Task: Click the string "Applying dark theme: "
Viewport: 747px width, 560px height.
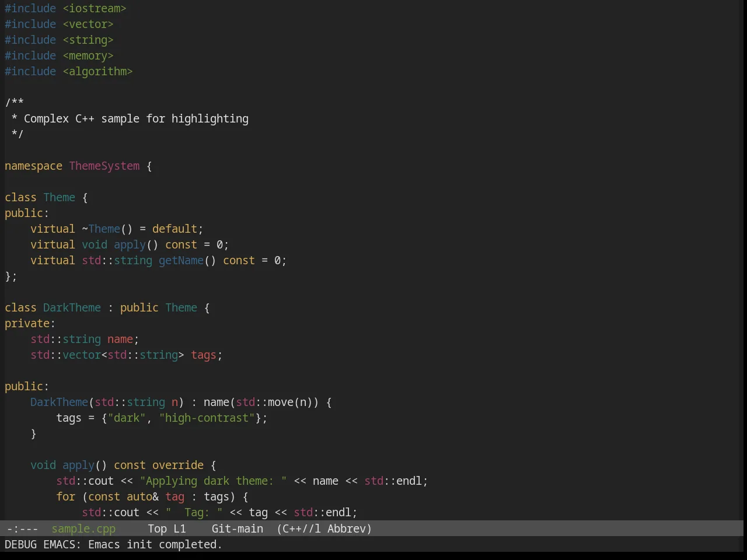Action: point(213,481)
